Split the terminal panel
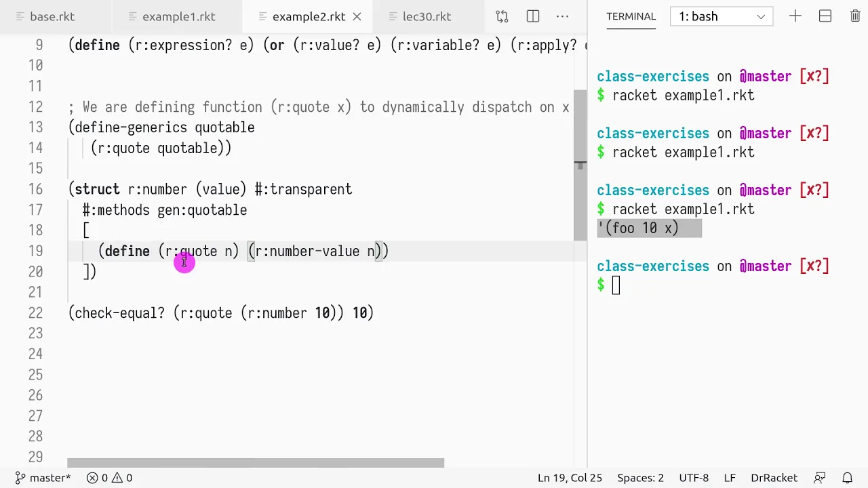Image resolution: width=868 pixels, height=488 pixels. [x=825, y=16]
